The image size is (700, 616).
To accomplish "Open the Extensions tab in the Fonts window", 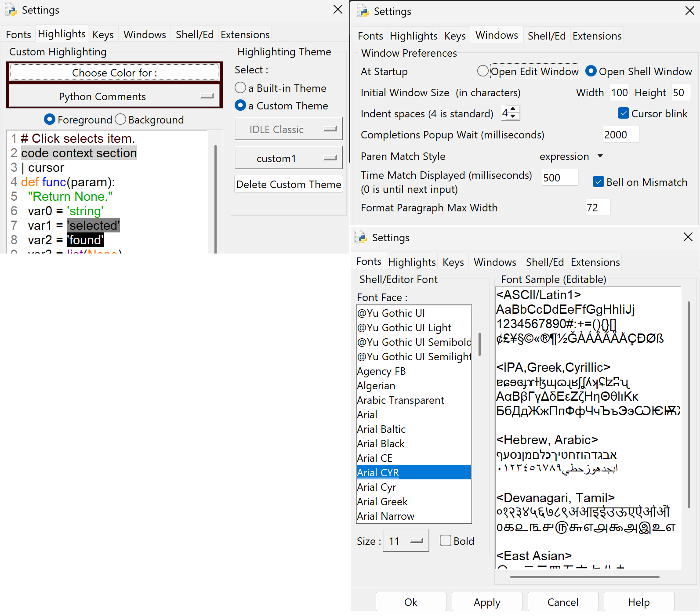I will pos(595,262).
